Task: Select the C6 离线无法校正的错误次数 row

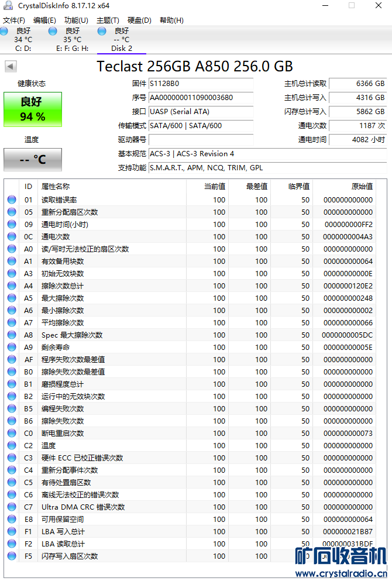Action: point(190,494)
